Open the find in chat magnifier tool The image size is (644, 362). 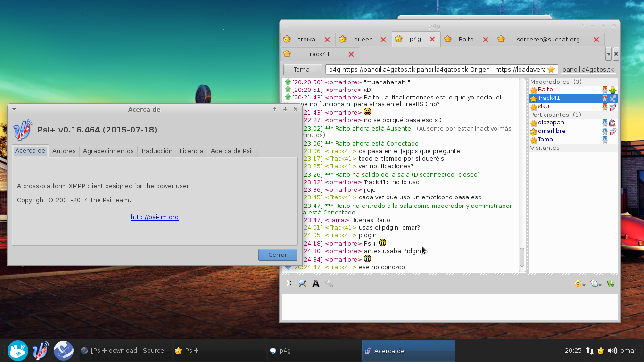(302, 283)
